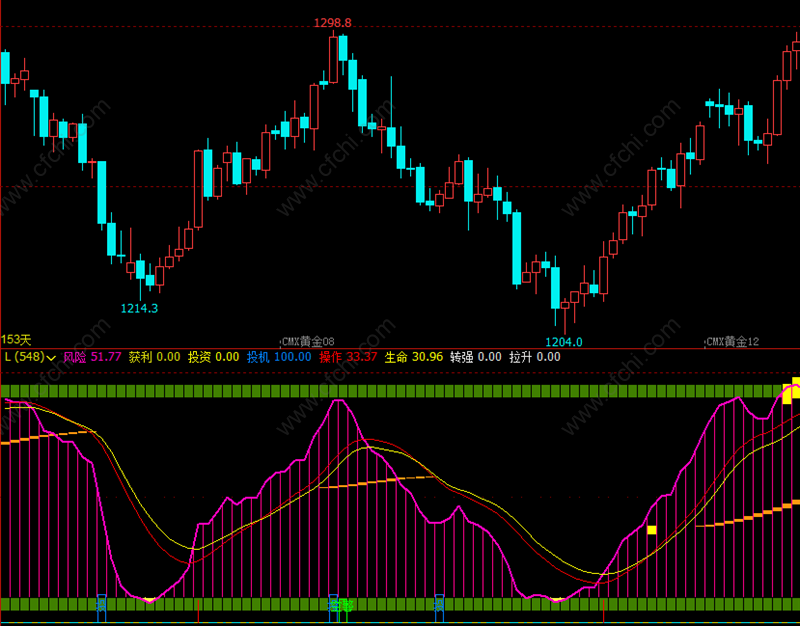Image resolution: width=800 pixels, height=626 pixels.
Task: Click the CMX黄金08 contract marker
Action: tap(308, 342)
